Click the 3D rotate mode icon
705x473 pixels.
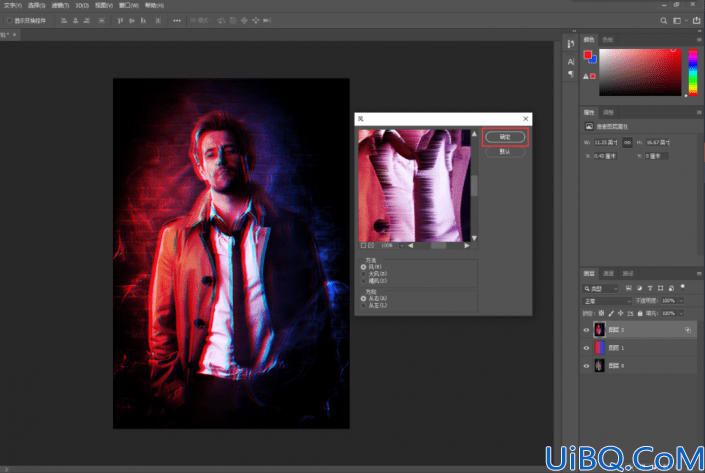coord(221,21)
